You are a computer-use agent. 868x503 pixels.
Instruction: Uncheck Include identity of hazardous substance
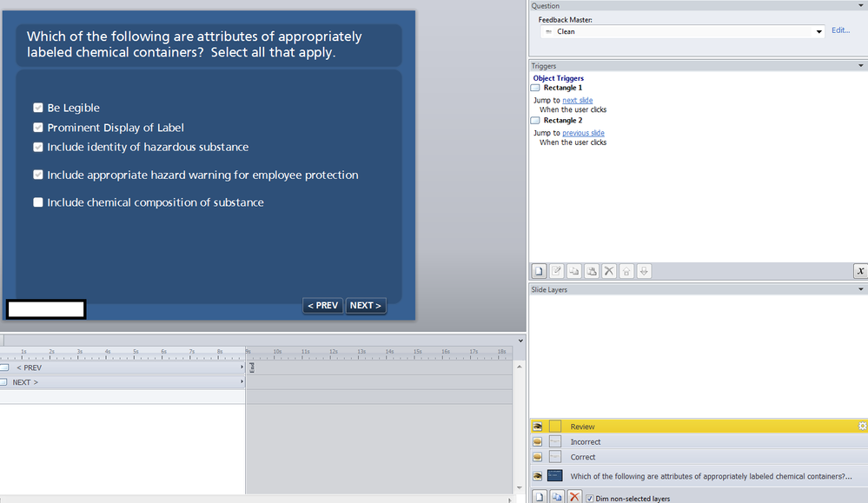pos(38,147)
